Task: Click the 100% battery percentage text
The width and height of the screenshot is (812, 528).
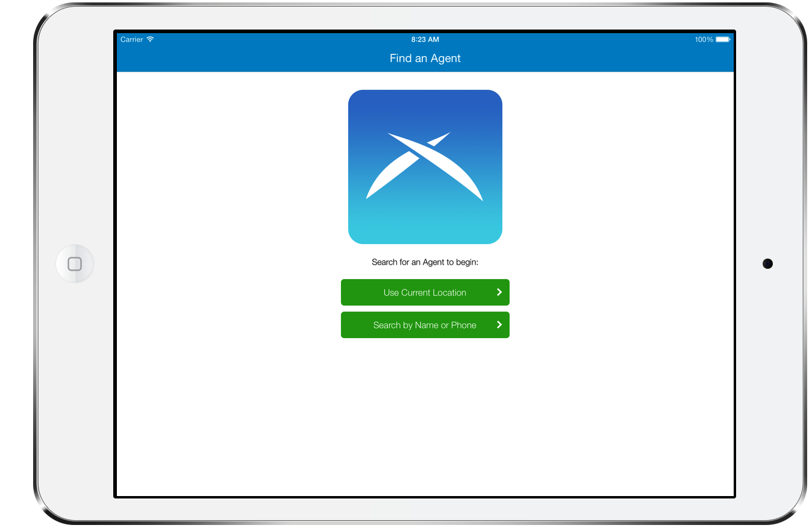Action: tap(704, 39)
